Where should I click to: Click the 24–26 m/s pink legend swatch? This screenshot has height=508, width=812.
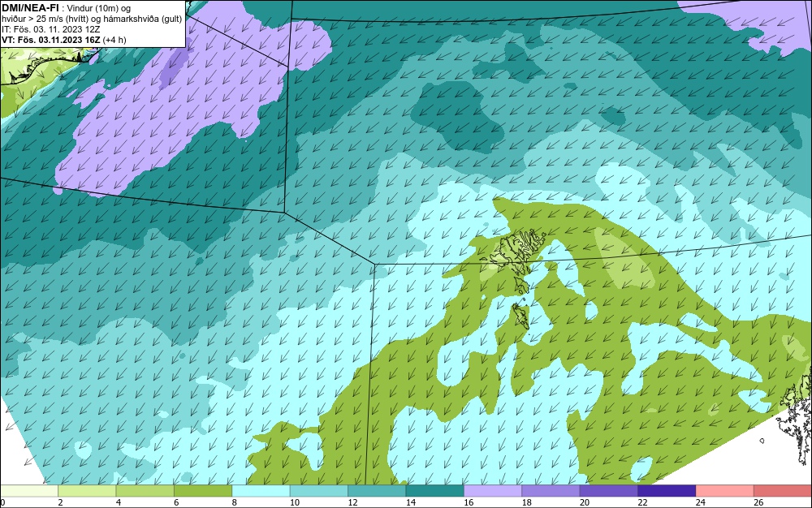click(725, 491)
